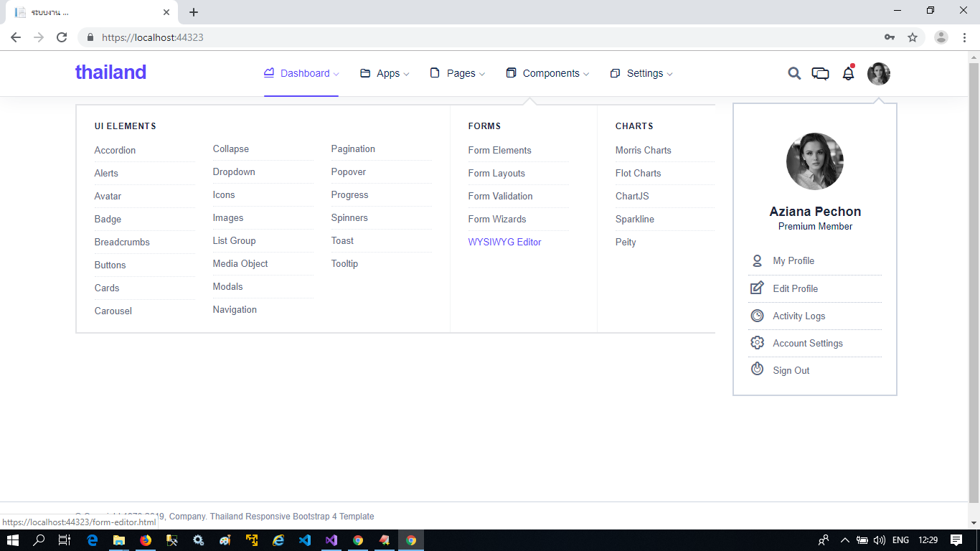Viewport: 980px width, 551px height.
Task: Click the My Profile person icon
Action: pyautogui.click(x=757, y=260)
